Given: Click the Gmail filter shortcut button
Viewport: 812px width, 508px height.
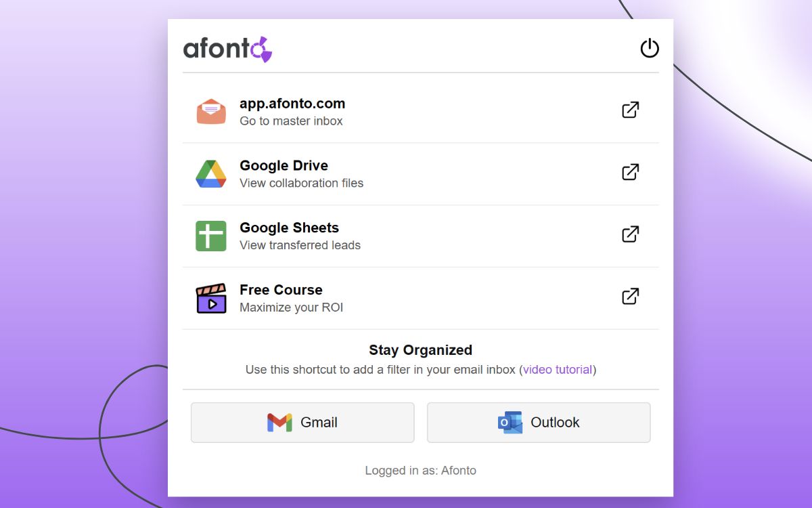Looking at the screenshot, I should pos(302,423).
